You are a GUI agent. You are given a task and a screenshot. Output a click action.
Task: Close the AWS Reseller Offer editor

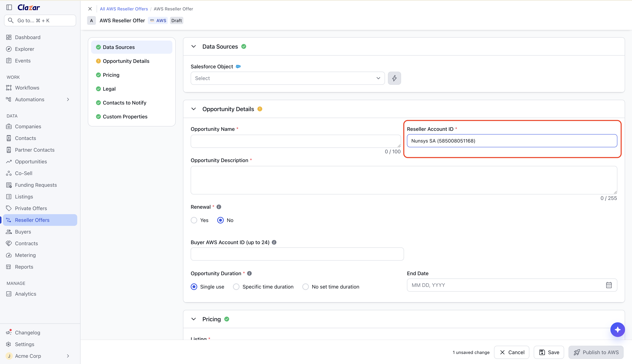tap(90, 9)
